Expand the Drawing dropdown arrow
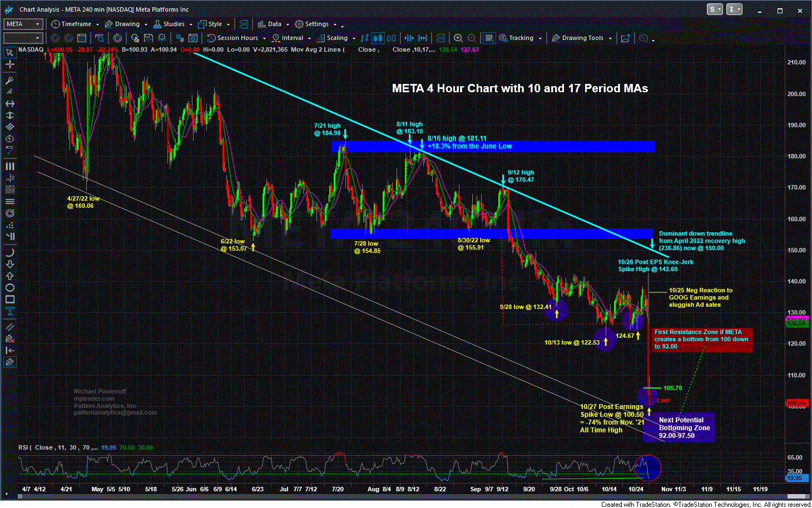The height and width of the screenshot is (508, 812). pos(145,24)
